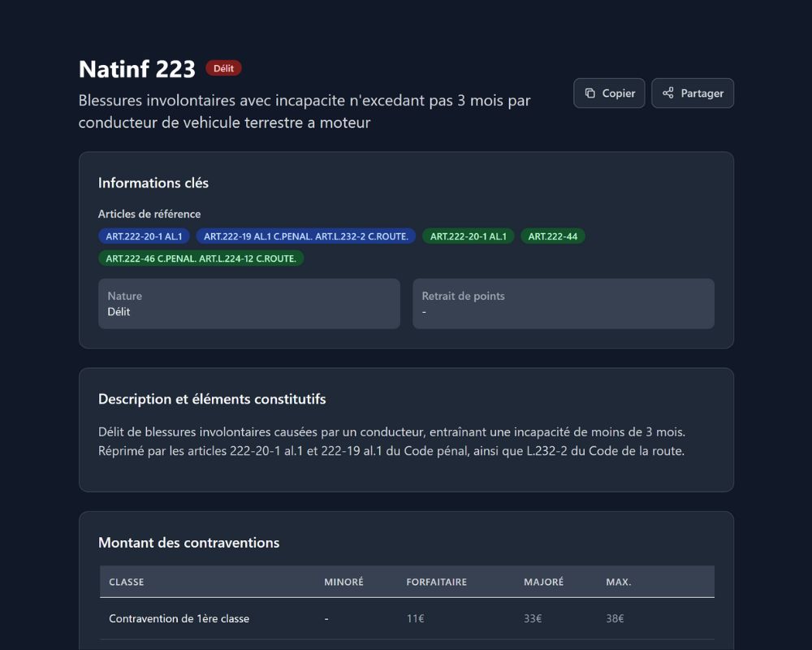Click the Informations clés section heading
Screen dimensions: 812x650
click(153, 183)
